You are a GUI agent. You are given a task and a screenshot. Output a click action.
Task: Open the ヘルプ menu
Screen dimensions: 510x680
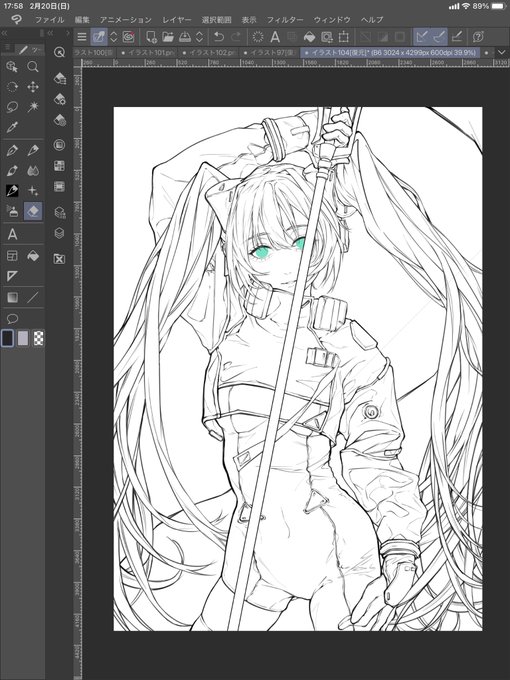pos(372,20)
